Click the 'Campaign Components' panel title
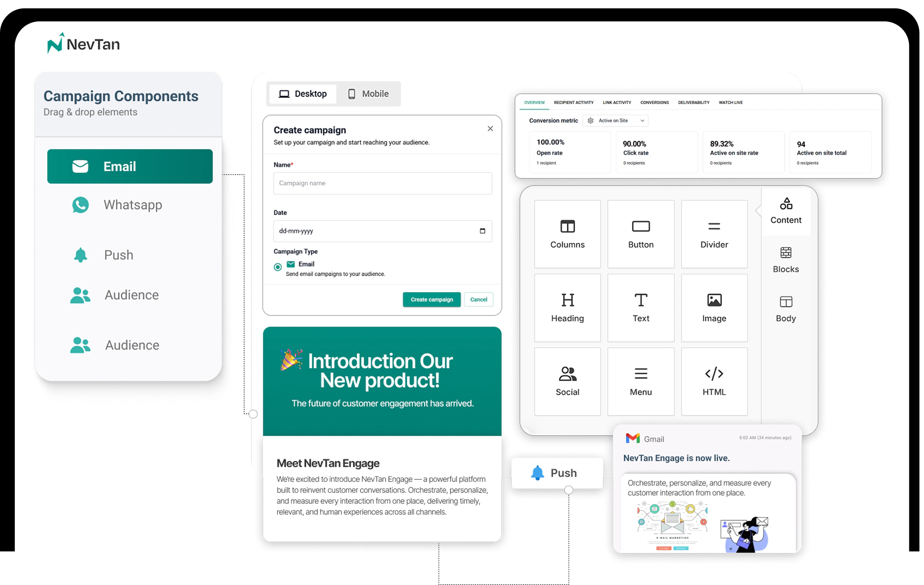The height and width of the screenshot is (585, 924). [x=121, y=96]
